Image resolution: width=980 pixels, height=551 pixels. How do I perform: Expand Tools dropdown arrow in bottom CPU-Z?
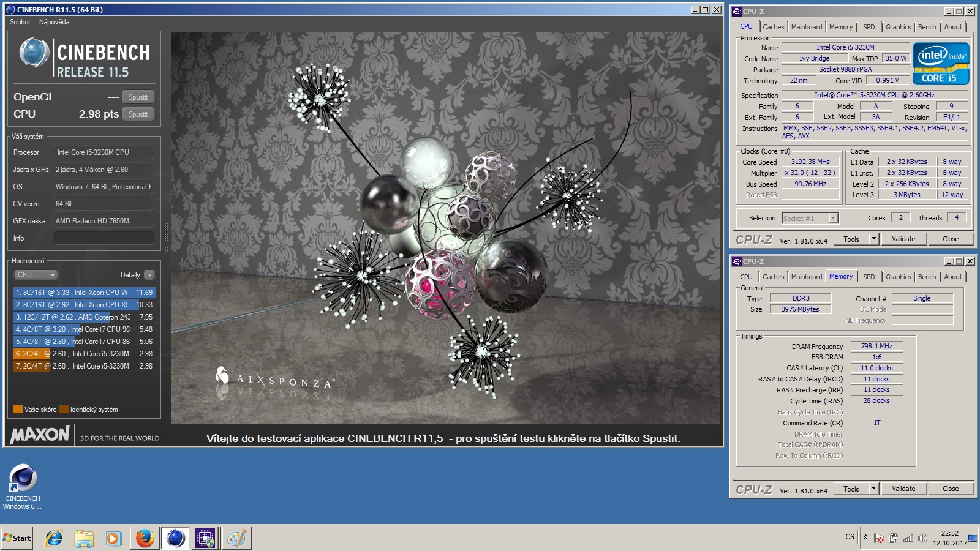coord(874,489)
